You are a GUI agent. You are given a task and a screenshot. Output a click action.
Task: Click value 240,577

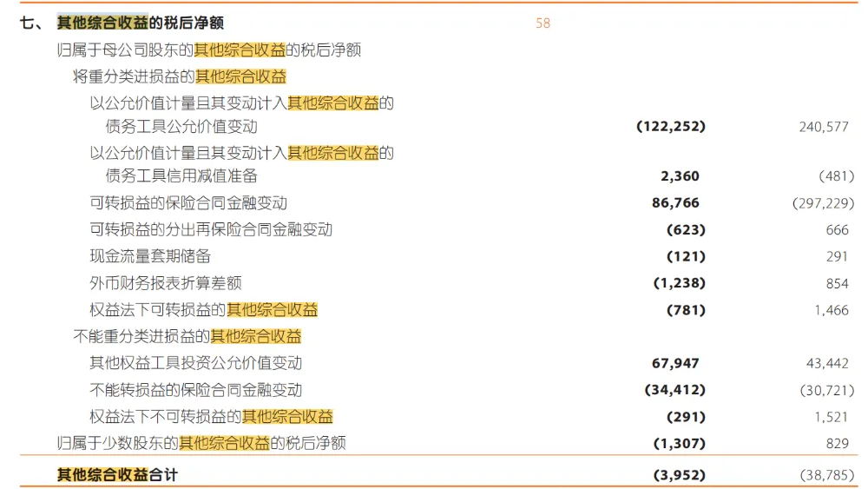824,127
